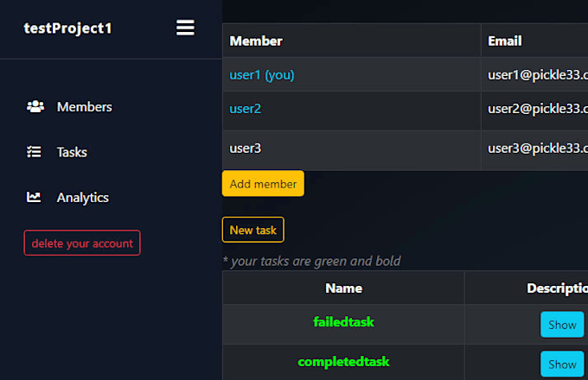Create a New task
Viewport: 588px width, 380px height.
click(x=252, y=230)
